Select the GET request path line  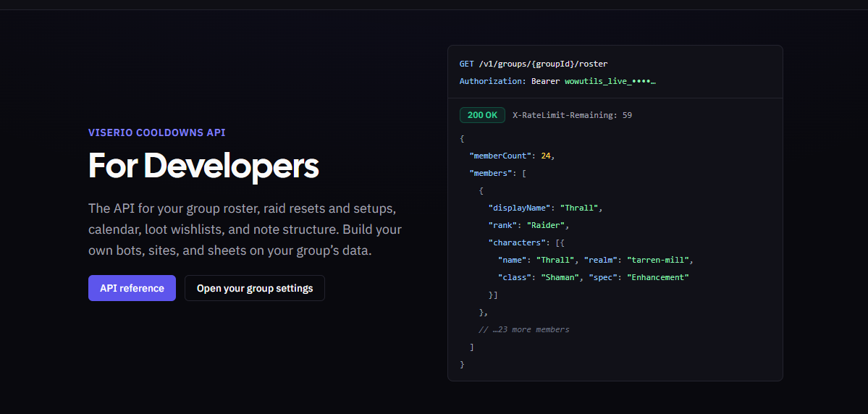(534, 64)
